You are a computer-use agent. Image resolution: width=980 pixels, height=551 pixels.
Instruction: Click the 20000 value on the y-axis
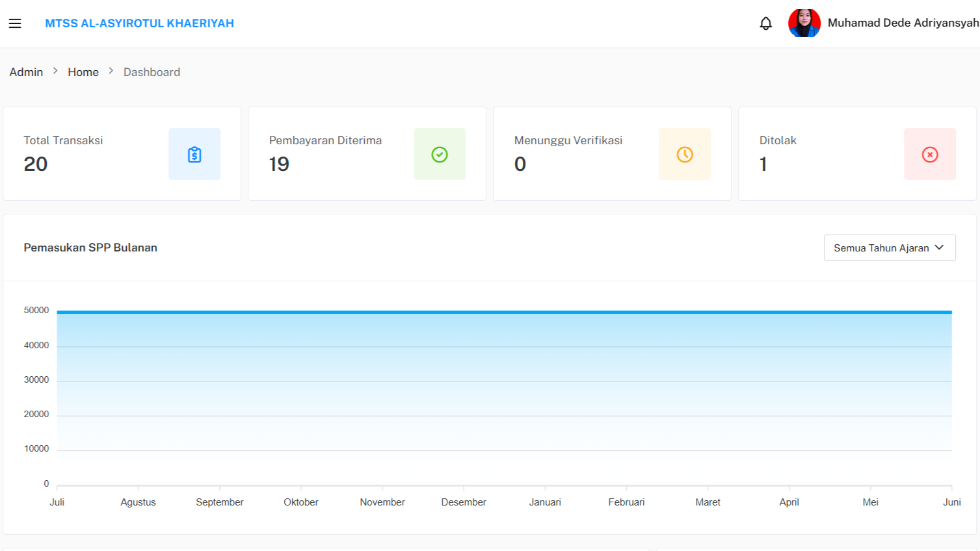pos(36,415)
